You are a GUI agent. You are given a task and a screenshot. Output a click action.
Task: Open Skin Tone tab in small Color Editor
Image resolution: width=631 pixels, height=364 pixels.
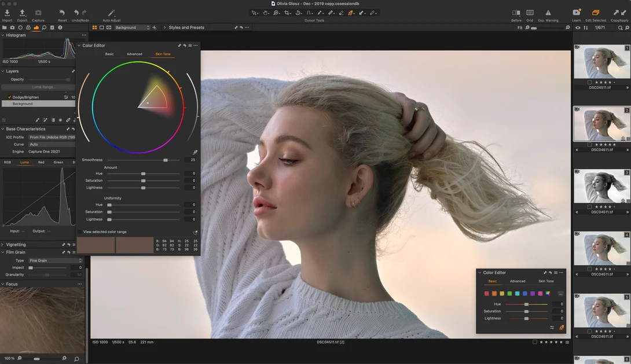546,281
